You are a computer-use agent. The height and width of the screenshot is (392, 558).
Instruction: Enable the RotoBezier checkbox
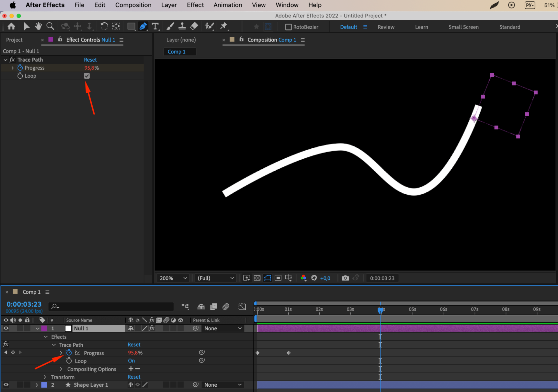pos(288,27)
